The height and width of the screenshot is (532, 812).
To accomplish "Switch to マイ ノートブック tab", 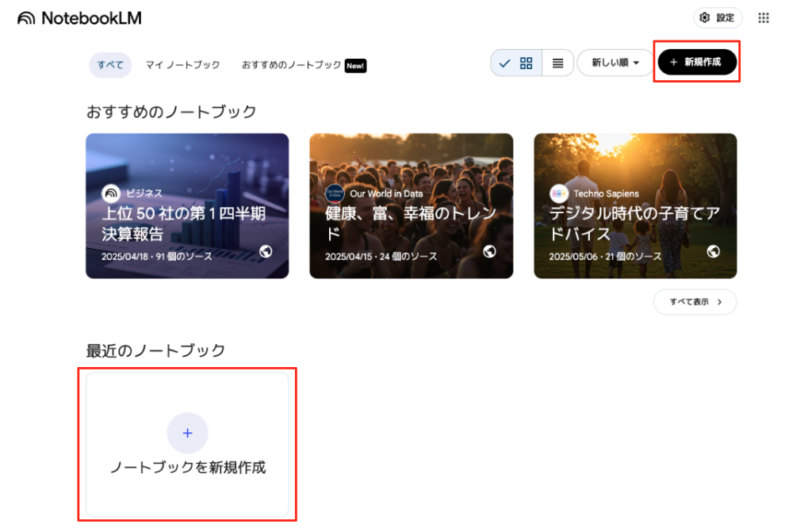I will coord(182,65).
